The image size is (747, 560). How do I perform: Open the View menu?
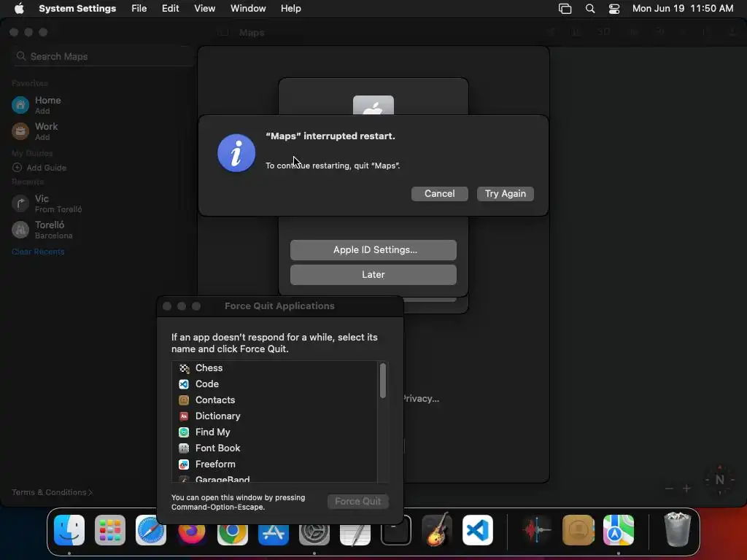pos(204,9)
